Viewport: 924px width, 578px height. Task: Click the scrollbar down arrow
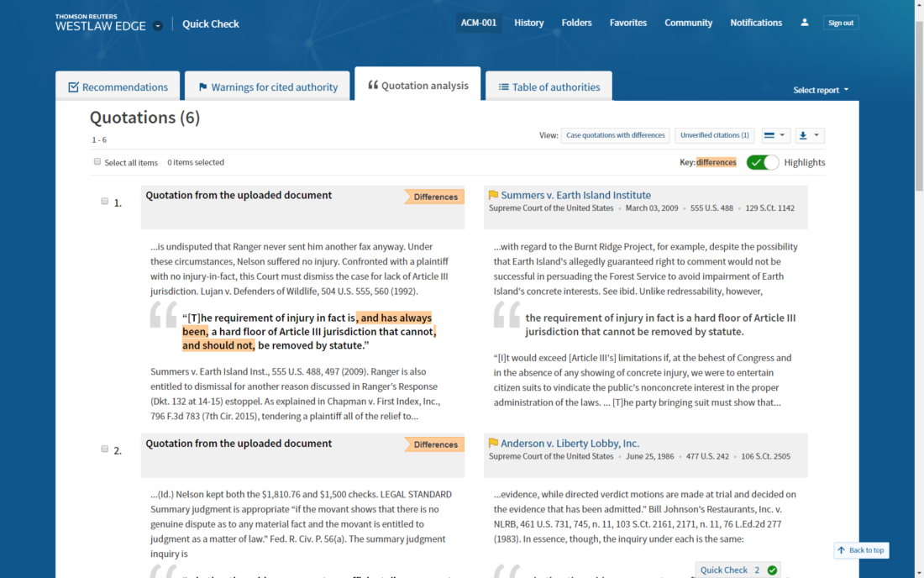coord(919,573)
